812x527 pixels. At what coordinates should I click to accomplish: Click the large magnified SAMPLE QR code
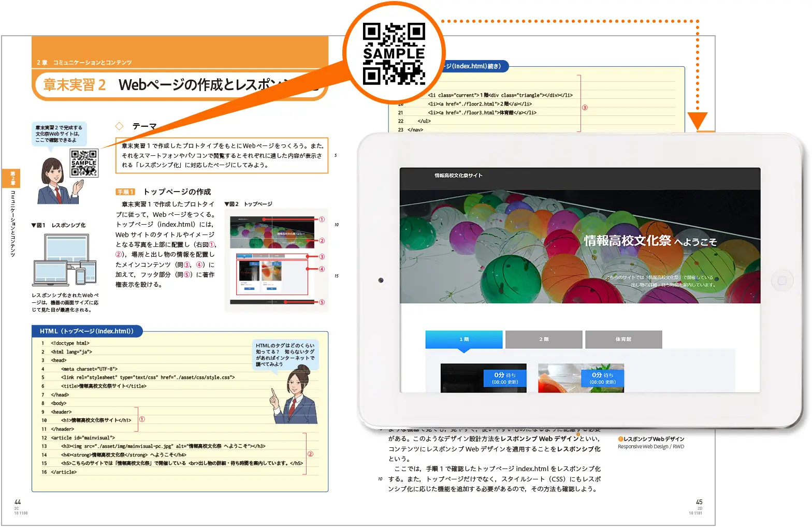(x=394, y=54)
